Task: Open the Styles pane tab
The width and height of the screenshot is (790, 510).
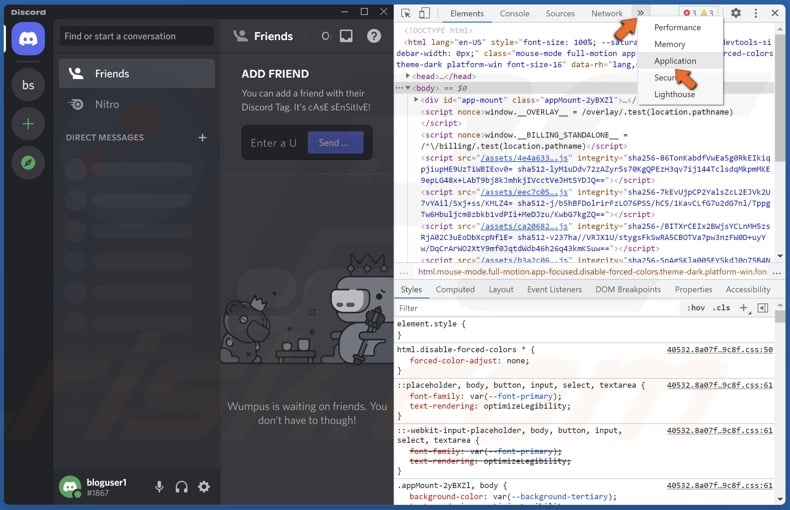Action: [x=411, y=289]
